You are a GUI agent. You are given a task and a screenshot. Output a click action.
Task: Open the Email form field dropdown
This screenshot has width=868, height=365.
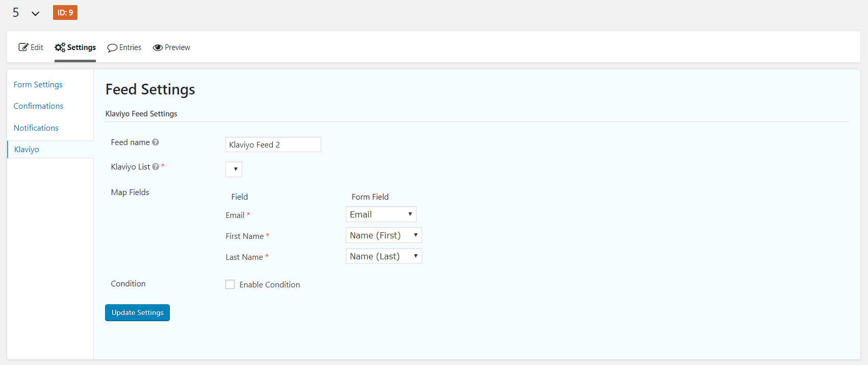pos(381,214)
